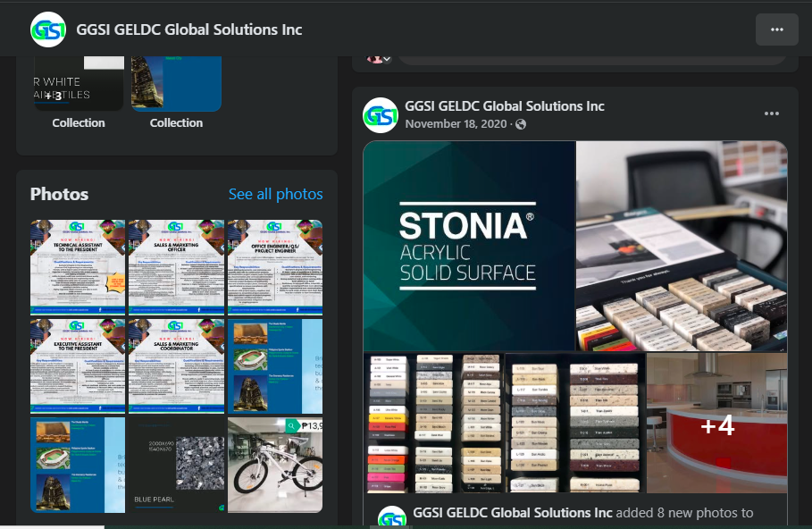Open the +4 more photos kitchen tile

tap(717, 423)
